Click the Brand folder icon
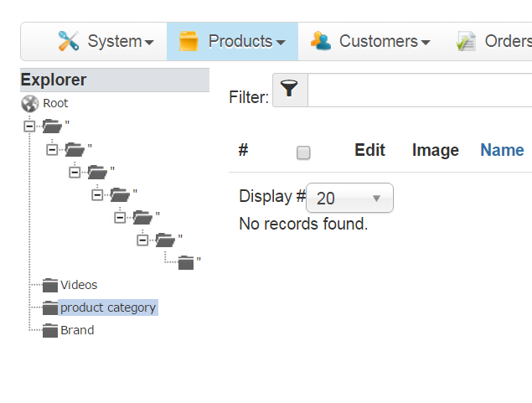Screen dimensions: 532x403 tap(50, 331)
